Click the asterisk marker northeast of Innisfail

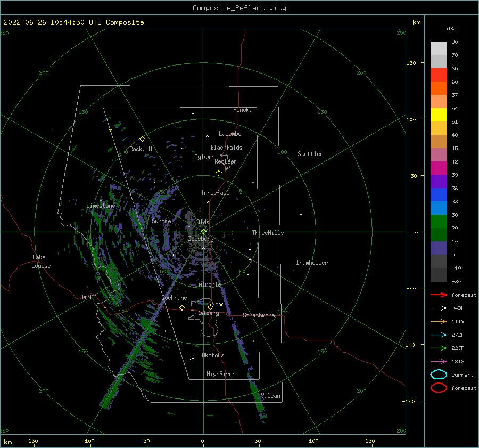253,183
